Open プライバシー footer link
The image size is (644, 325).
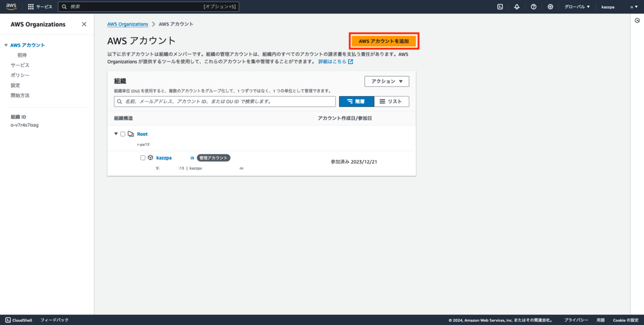point(576,320)
